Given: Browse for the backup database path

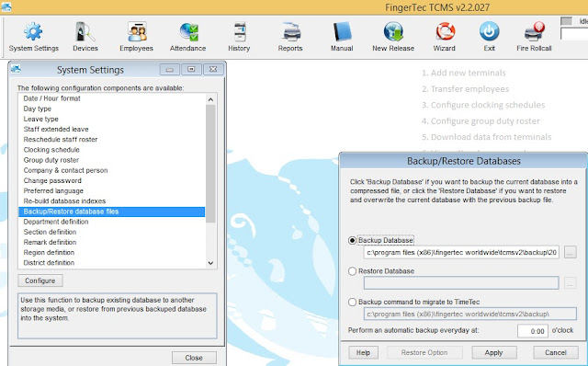Looking at the screenshot, I should coord(570,253).
